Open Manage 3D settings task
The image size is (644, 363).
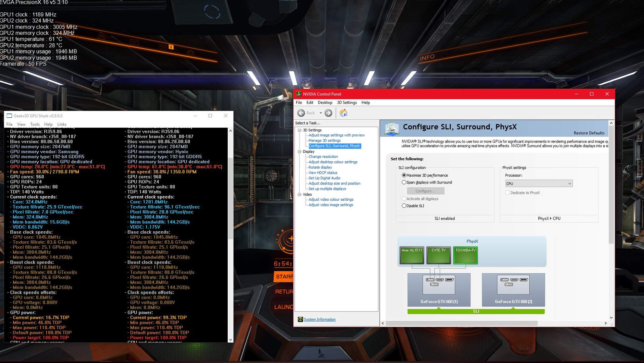[x=325, y=140]
